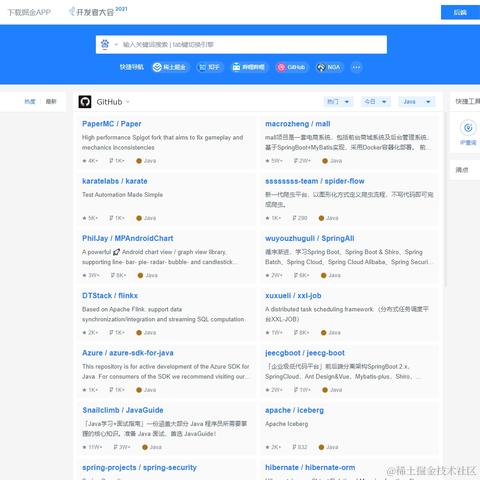This screenshot has width=480, height=480.
Task: Click the Java language dot on xuxueli / xxl-job
Action: (x=324, y=332)
